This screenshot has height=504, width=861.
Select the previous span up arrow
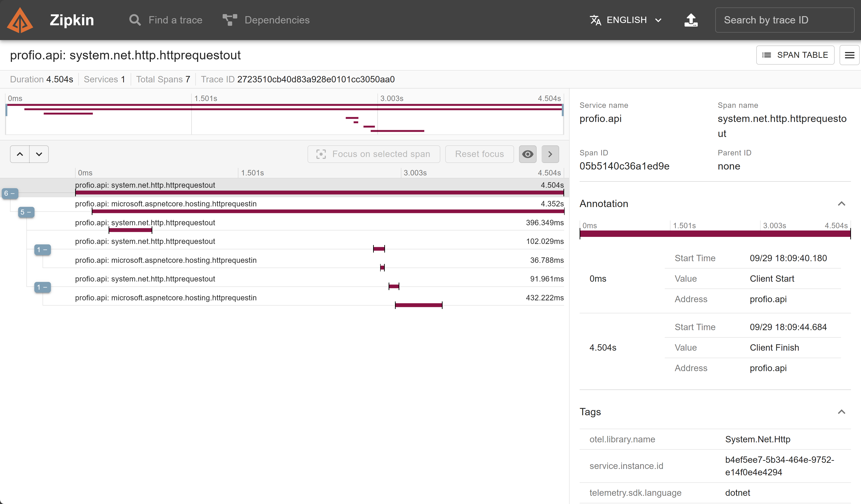pos(20,154)
